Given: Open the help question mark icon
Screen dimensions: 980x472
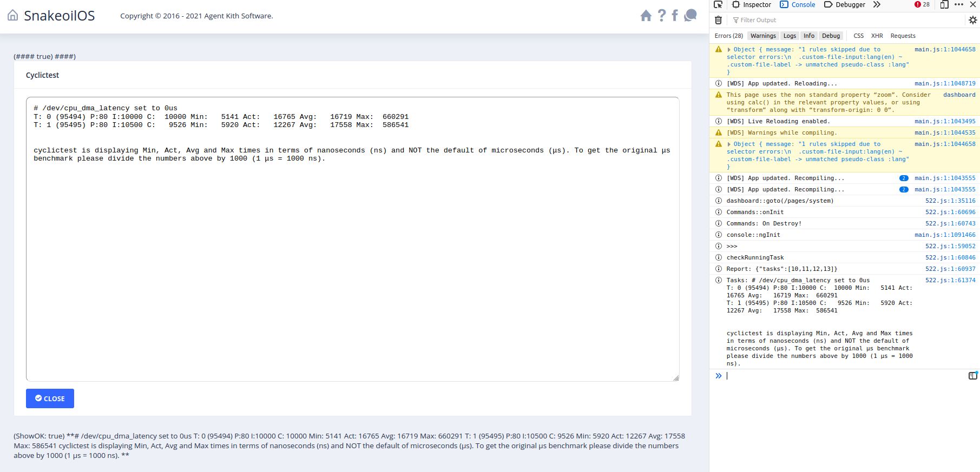Looking at the screenshot, I should [x=661, y=16].
